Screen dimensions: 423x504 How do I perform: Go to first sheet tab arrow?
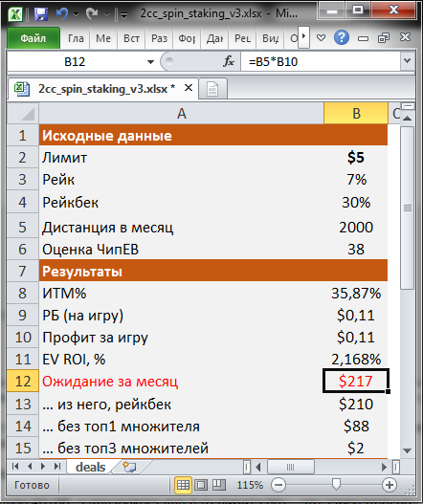[x=15, y=466]
